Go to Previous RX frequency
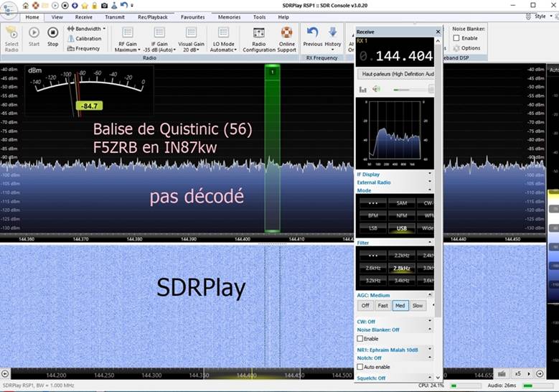 (313, 37)
